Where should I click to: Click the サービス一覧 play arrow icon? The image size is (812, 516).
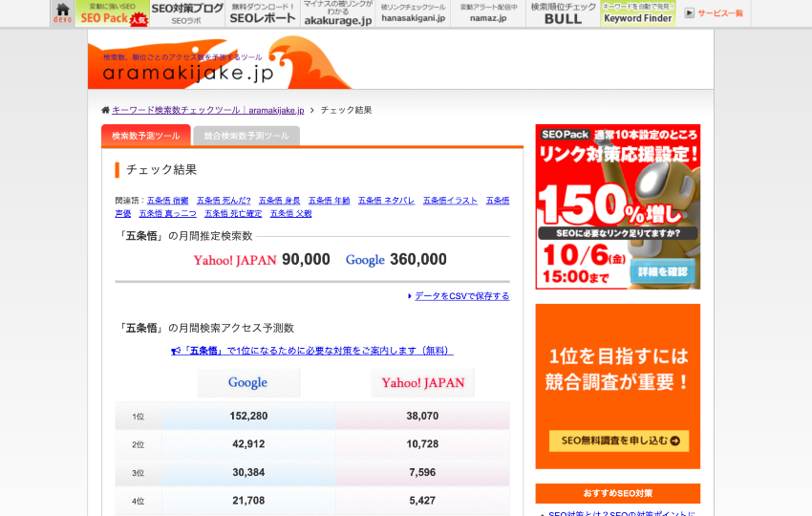tap(690, 13)
